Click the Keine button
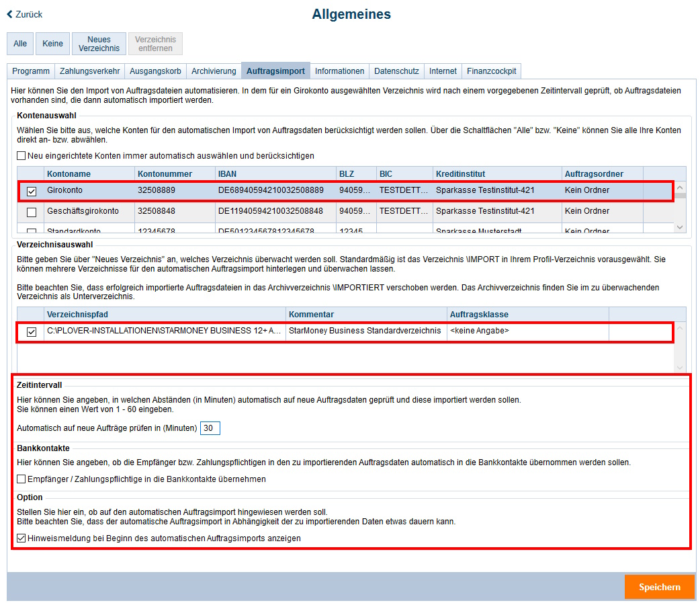This screenshot has width=700, height=605. (x=52, y=44)
